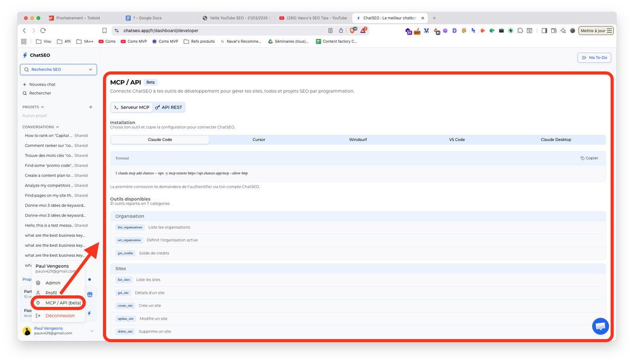
Task: Open a new browser tab with plus
Action: (434, 18)
